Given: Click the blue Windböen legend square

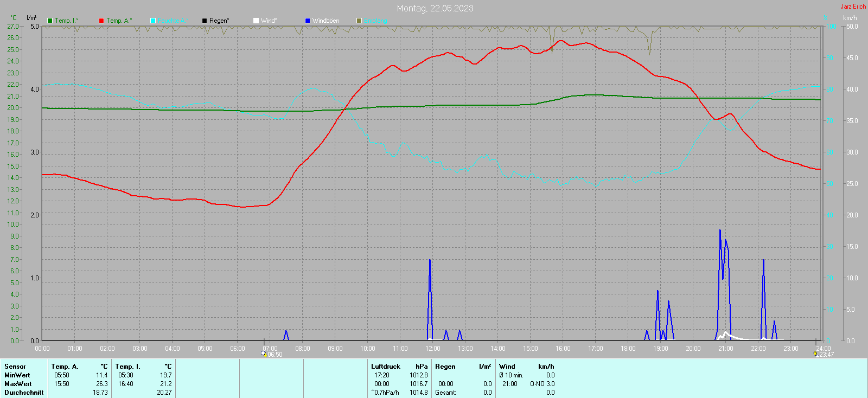Looking at the screenshot, I should click(308, 21).
